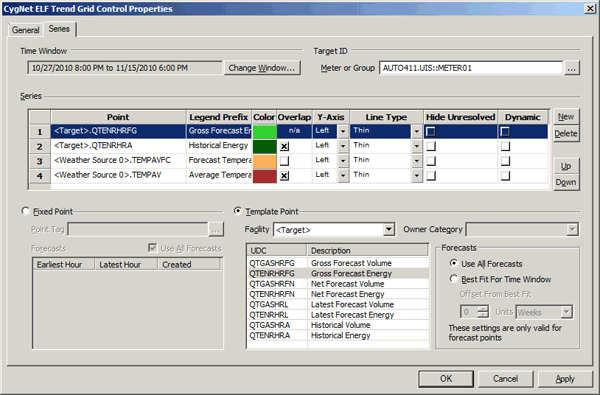Select QTENRHRFN Net Forecast Energy row
The width and height of the screenshot is (600, 395).
[338, 294]
